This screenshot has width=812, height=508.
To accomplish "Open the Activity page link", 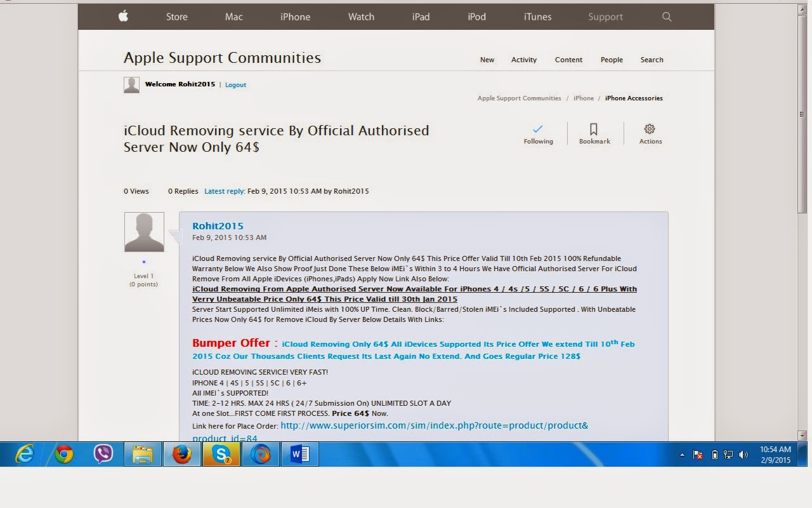I will pyautogui.click(x=524, y=60).
